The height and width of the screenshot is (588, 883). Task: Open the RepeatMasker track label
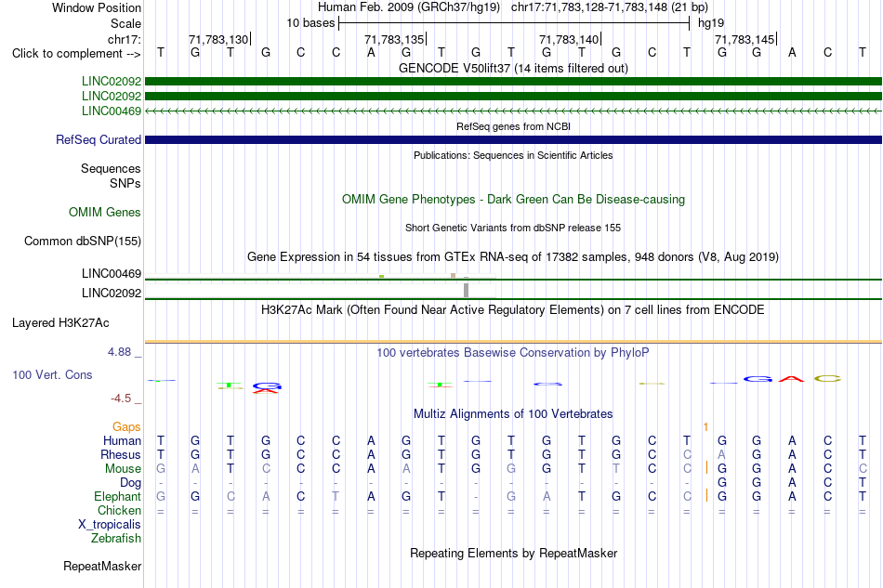coord(102,566)
